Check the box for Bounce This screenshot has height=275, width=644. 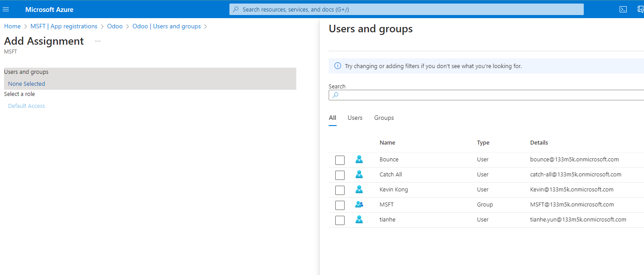coord(340,160)
